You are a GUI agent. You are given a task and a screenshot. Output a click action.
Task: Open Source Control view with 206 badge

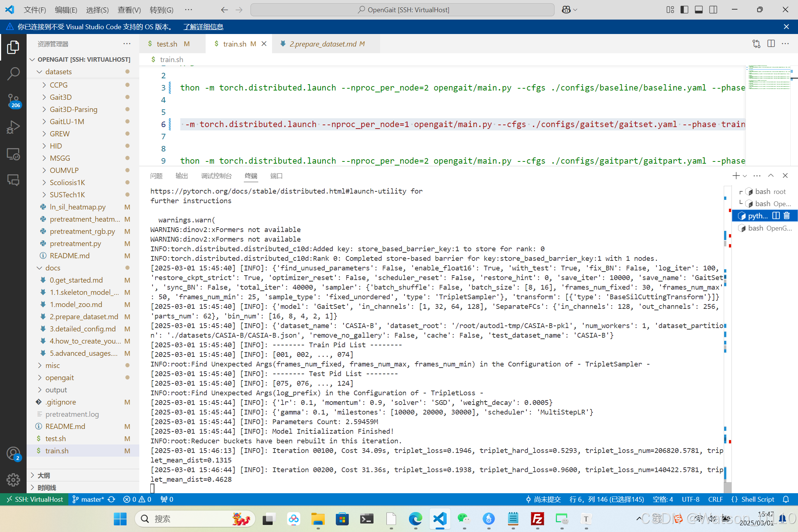pyautogui.click(x=13, y=100)
